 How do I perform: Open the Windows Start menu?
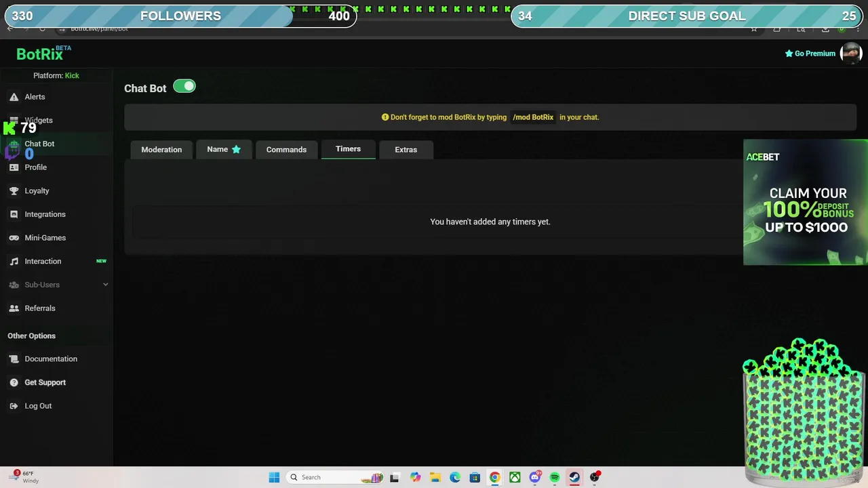(x=274, y=477)
